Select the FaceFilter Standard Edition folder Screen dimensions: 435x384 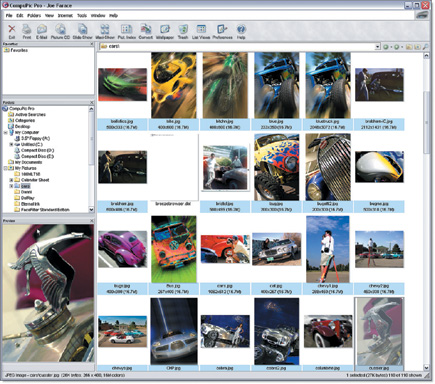click(45, 210)
